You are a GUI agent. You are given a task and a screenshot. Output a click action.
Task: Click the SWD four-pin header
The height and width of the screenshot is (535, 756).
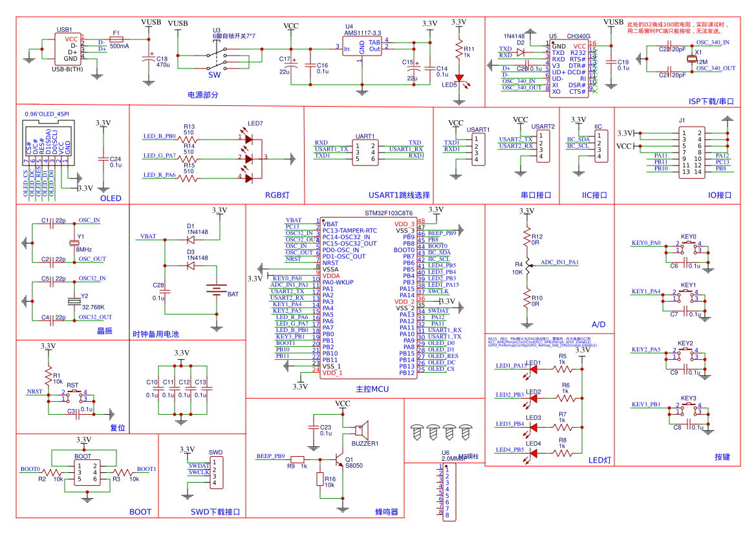click(216, 472)
